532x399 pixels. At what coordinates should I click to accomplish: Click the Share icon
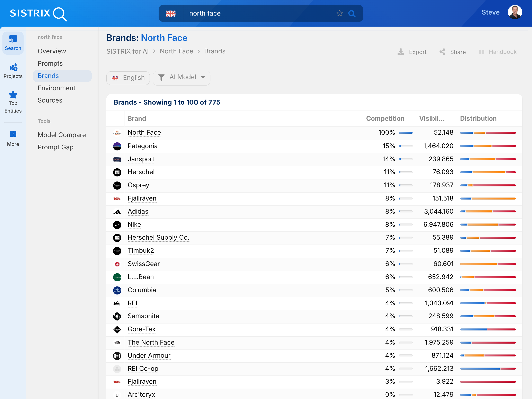(442, 52)
